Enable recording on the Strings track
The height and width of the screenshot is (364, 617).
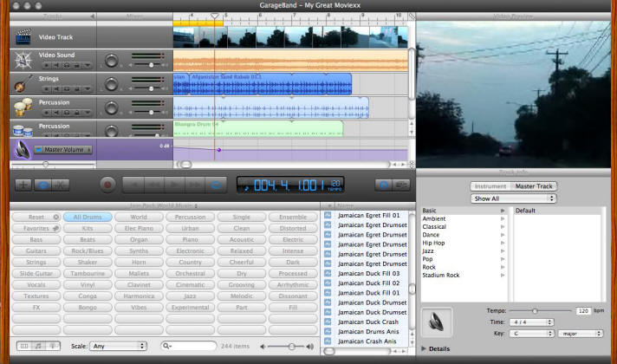point(47,89)
